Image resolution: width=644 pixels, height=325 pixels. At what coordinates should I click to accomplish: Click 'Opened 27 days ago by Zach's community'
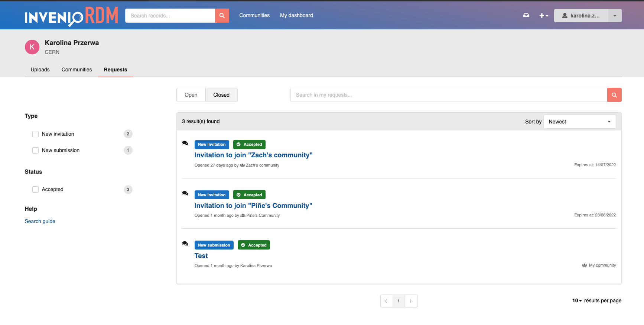[237, 165]
